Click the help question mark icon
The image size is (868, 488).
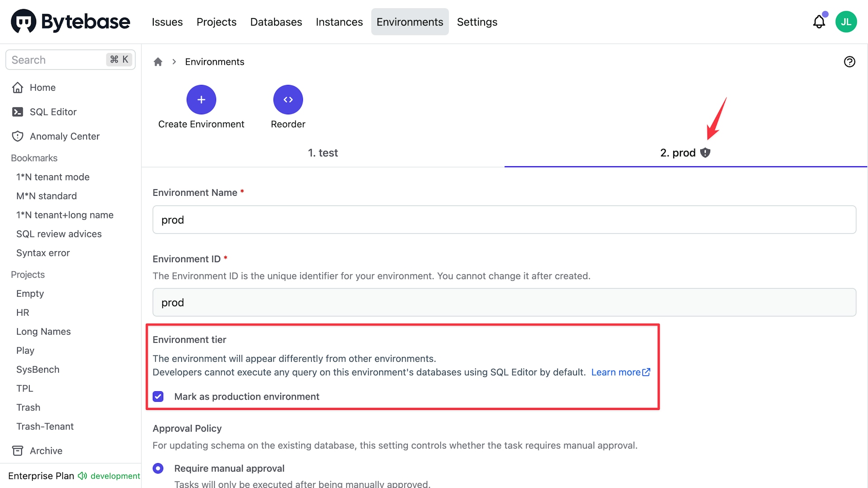pos(849,62)
